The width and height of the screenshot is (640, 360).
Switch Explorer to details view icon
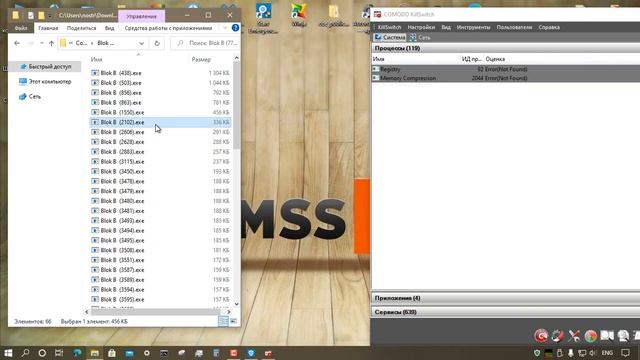[223, 322]
